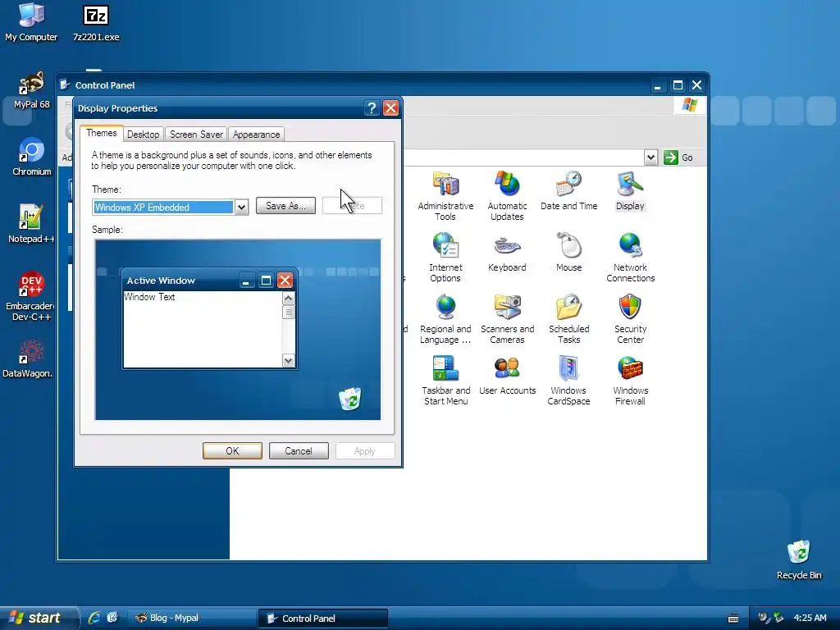Close the Display Properties dialog
Viewport: 840px width, 630px height.
click(391, 108)
